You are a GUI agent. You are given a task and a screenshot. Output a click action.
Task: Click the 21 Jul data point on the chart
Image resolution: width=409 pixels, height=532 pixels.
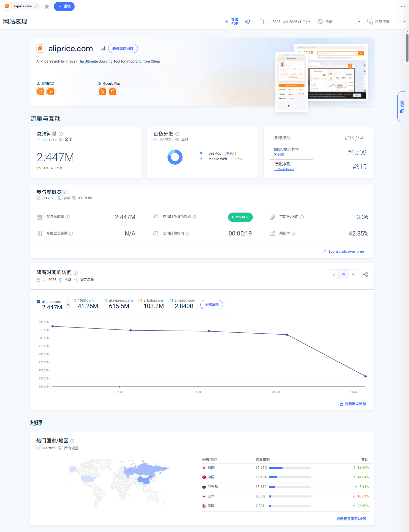click(287, 335)
